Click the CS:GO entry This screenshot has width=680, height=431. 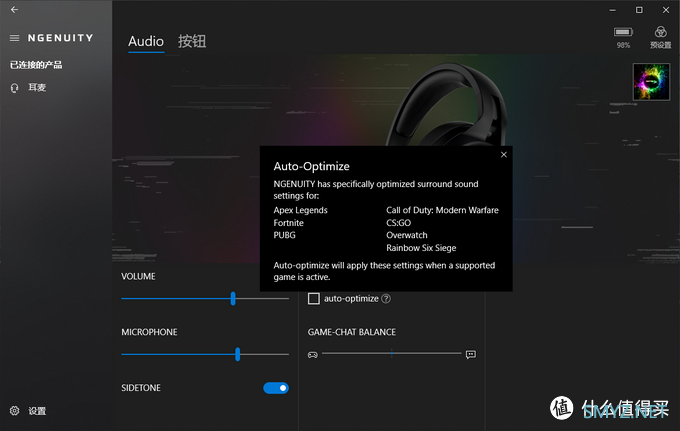pyautogui.click(x=399, y=223)
